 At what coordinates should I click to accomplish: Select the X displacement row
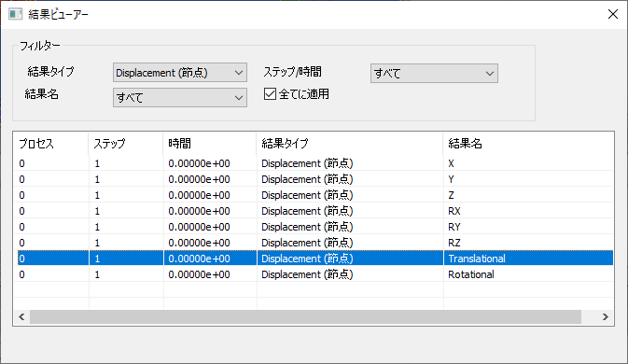coord(314,163)
